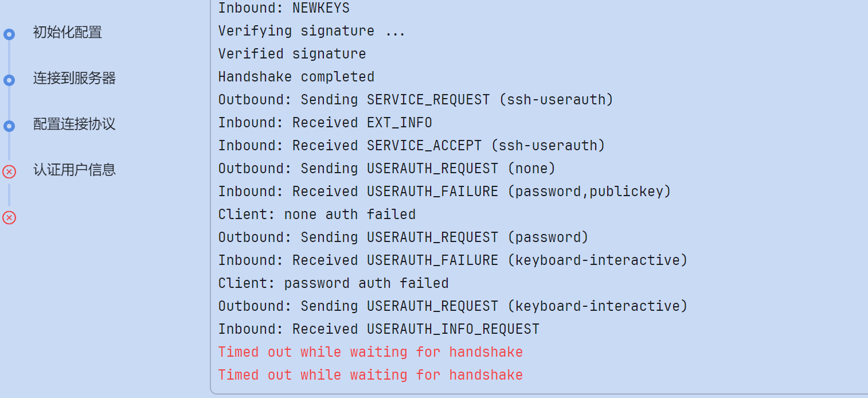This screenshot has width=868, height=398.
Task: Select the "Client: none auth failed" line
Action: (317, 214)
